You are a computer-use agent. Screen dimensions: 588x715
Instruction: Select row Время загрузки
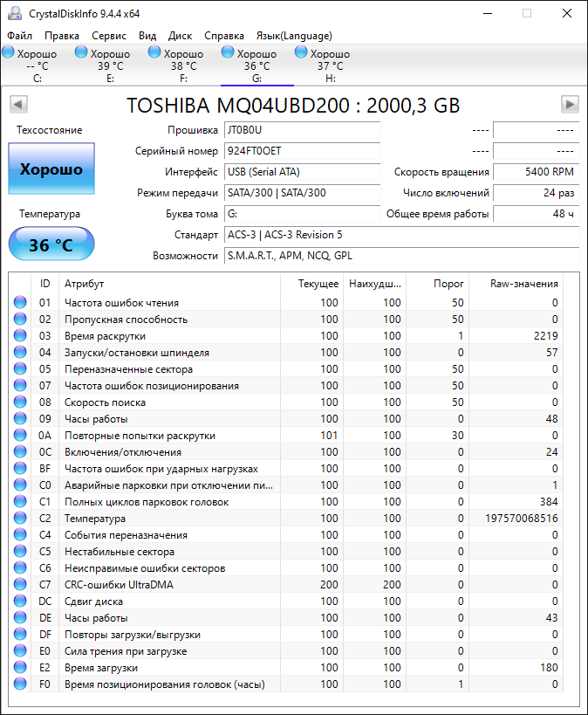(x=287, y=668)
